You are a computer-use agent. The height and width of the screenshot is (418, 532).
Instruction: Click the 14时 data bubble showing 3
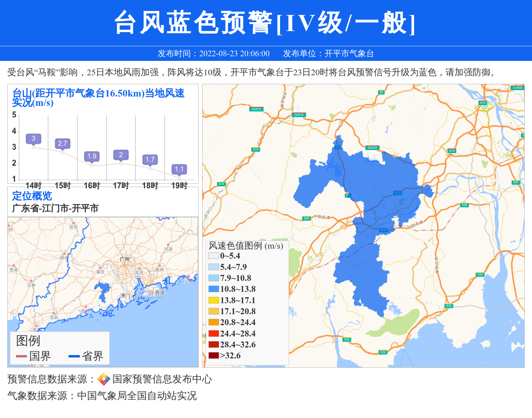pyautogui.click(x=34, y=139)
